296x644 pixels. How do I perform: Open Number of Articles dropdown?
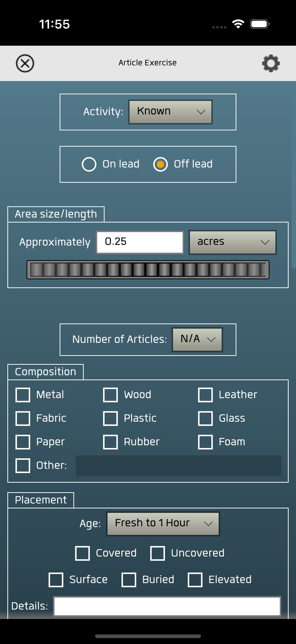197,339
